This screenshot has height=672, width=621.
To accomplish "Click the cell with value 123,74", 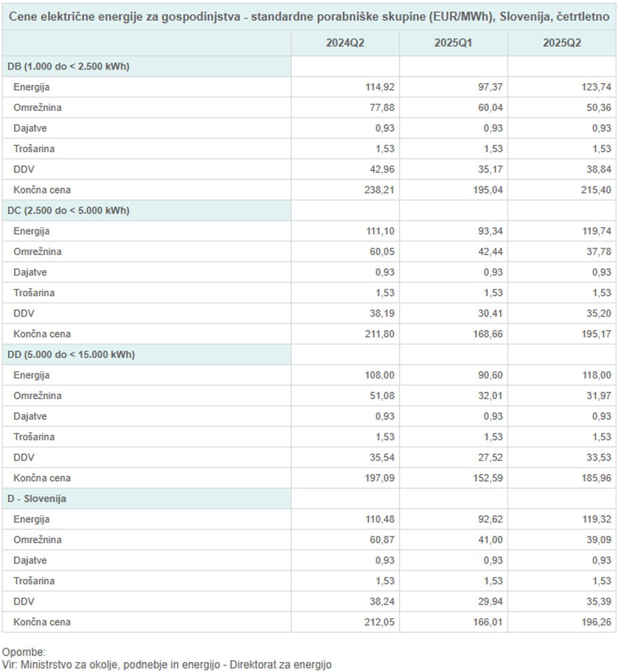I will (596, 87).
